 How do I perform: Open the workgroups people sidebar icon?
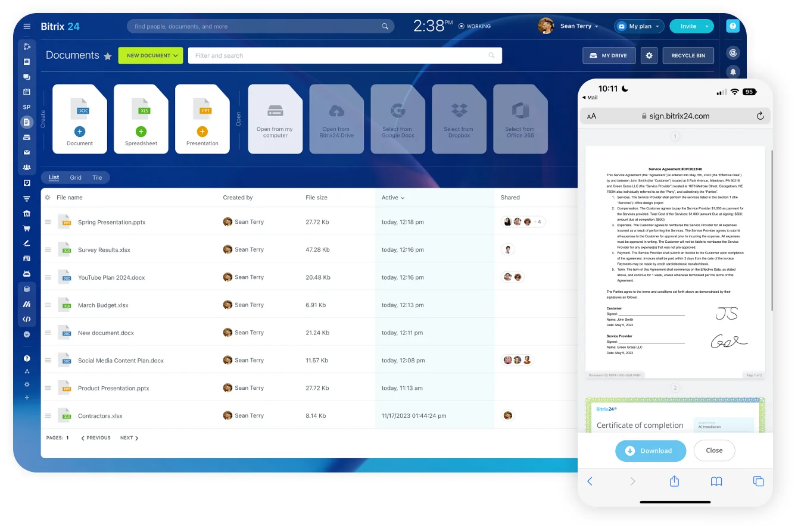pos(27,168)
